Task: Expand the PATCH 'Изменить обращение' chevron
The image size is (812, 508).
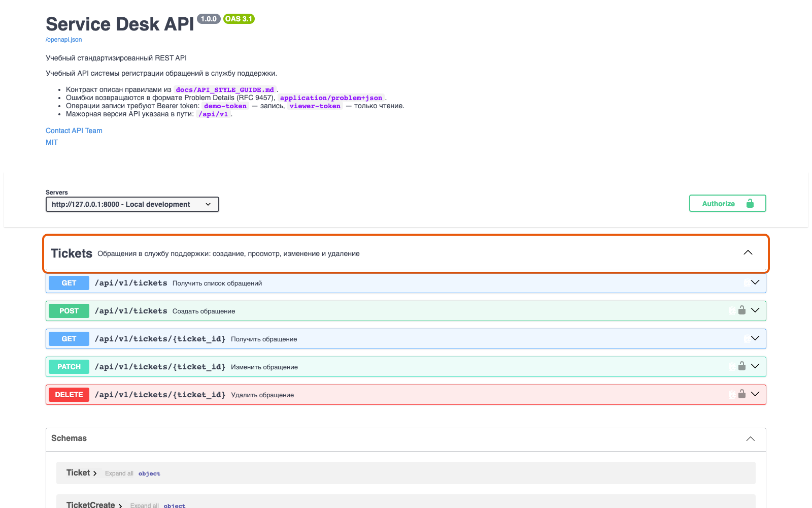Action: [x=755, y=366]
